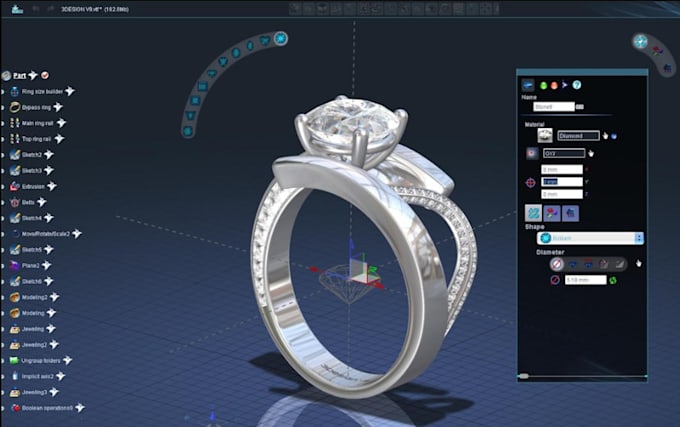Click the green validate button in the stone panel

543,85
